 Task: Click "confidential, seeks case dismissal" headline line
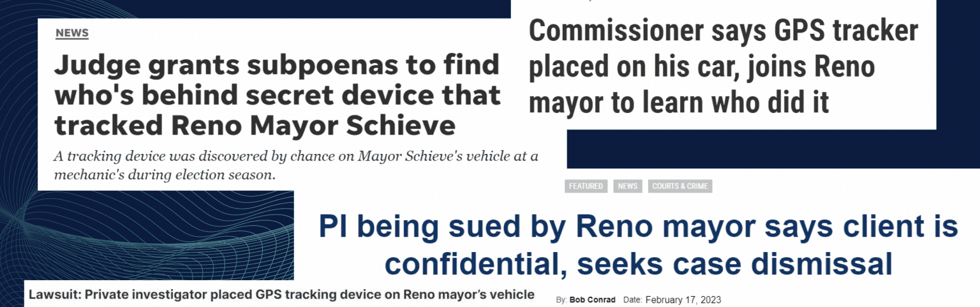tap(638, 264)
